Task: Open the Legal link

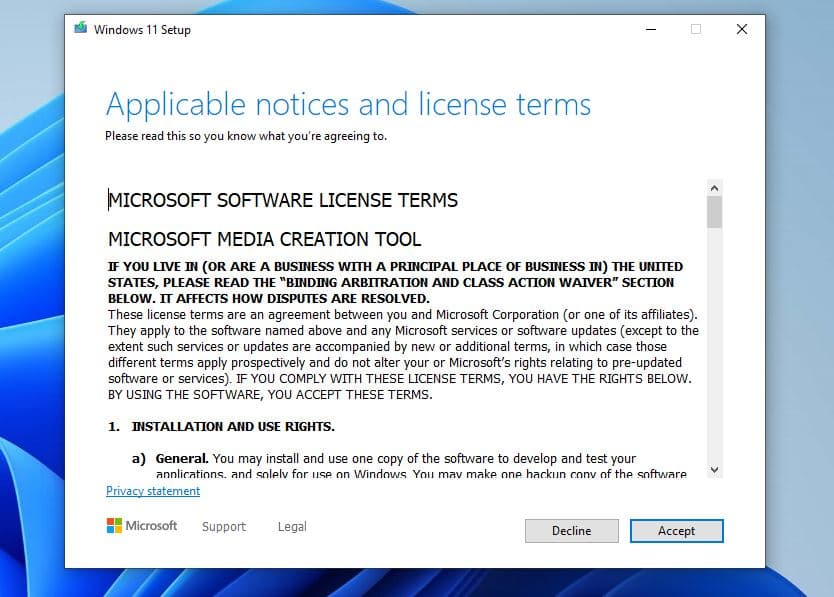Action: click(292, 526)
